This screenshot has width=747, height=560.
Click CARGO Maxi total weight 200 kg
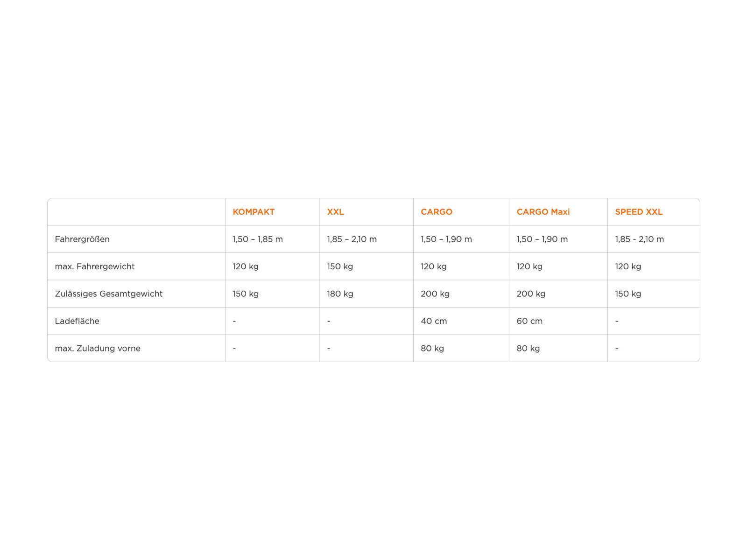tap(531, 294)
